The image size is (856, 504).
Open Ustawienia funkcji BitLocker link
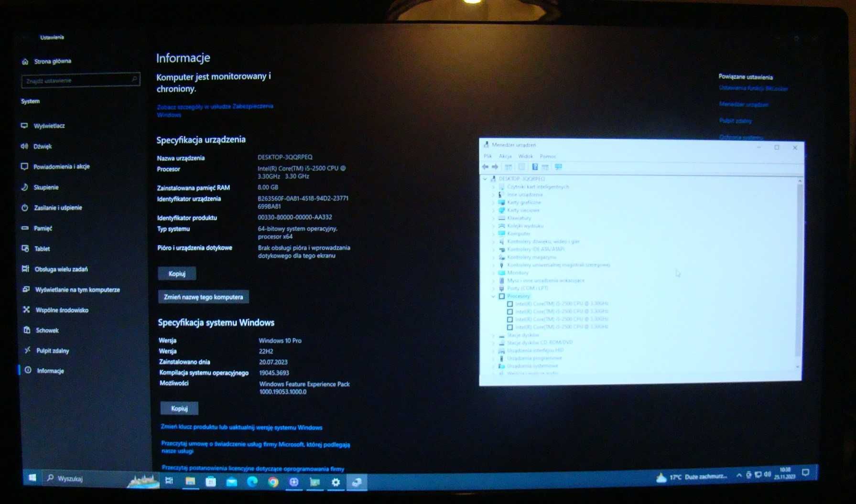click(753, 88)
